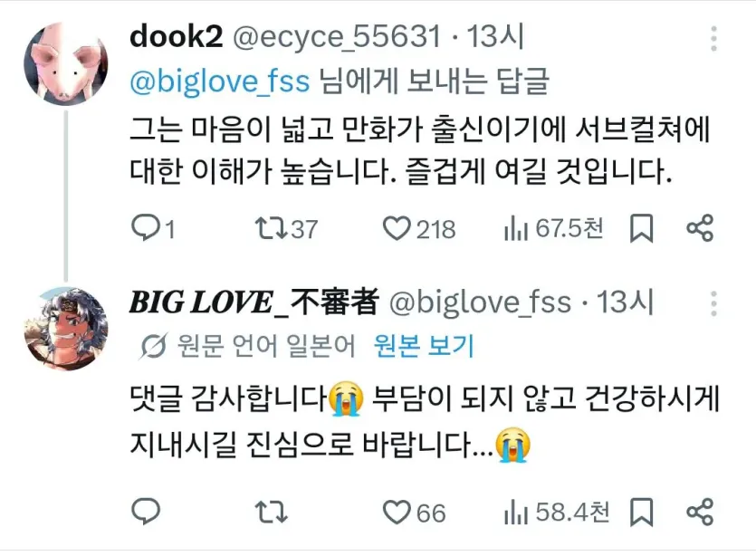Bookmark dook2's tweet
The height and width of the screenshot is (556, 756).
(642, 228)
